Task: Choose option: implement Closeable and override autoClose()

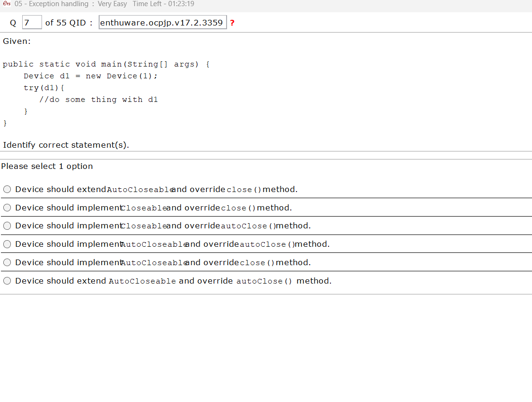Action: tap(7, 226)
